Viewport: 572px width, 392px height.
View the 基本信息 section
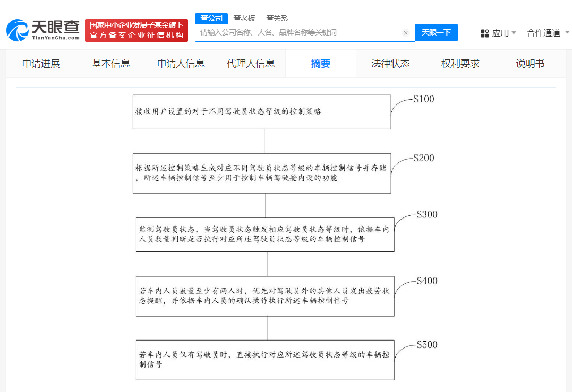[x=109, y=63]
